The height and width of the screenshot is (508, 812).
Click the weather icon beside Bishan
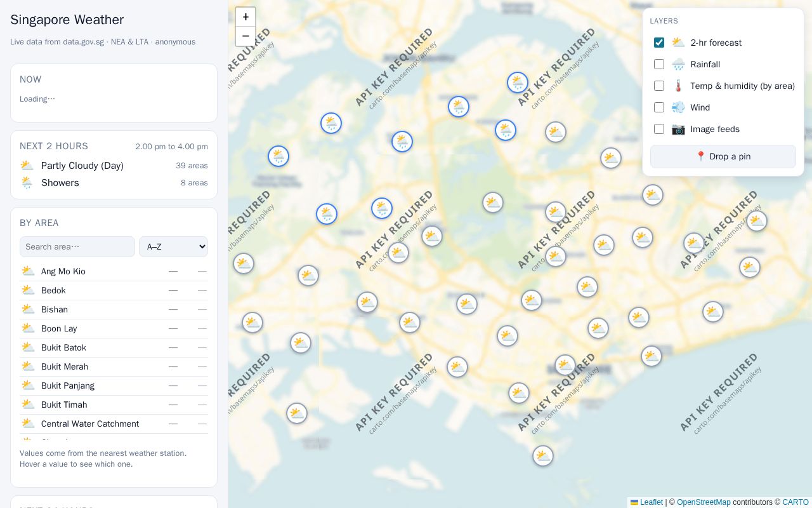tap(27, 309)
